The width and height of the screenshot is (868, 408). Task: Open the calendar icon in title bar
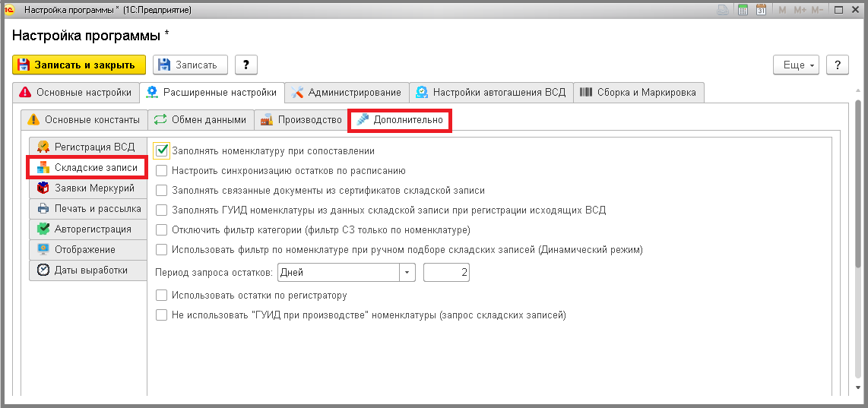(x=761, y=10)
